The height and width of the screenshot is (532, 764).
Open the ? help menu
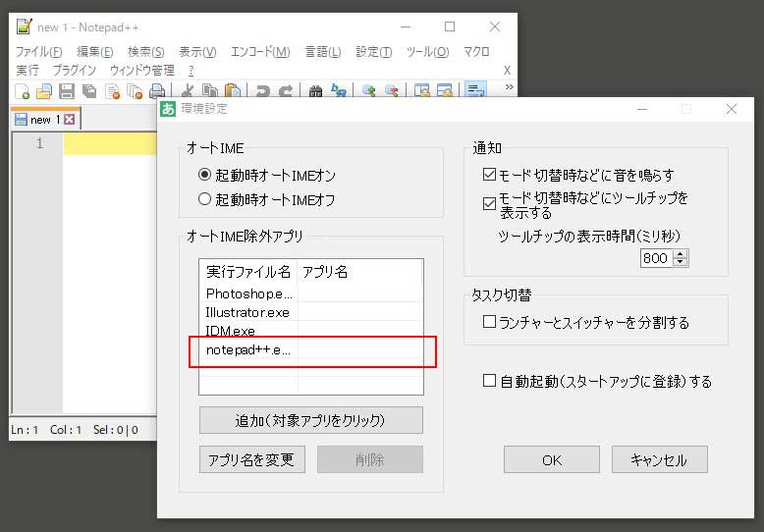191,71
